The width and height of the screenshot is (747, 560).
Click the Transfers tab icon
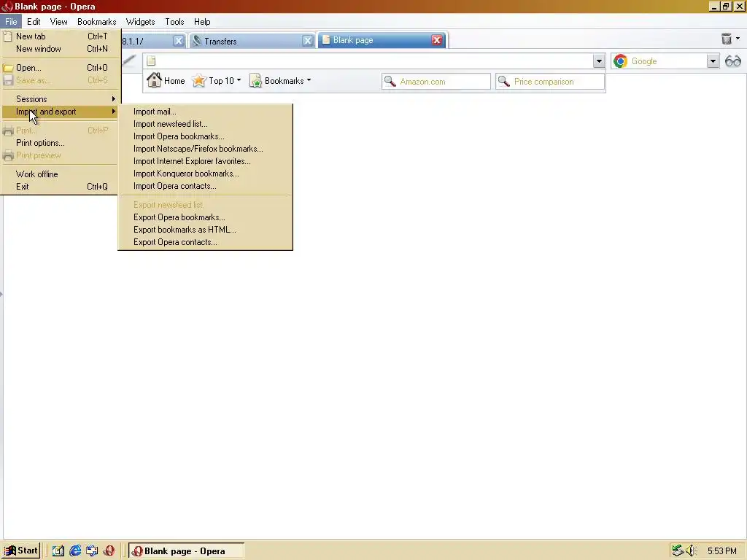(197, 41)
